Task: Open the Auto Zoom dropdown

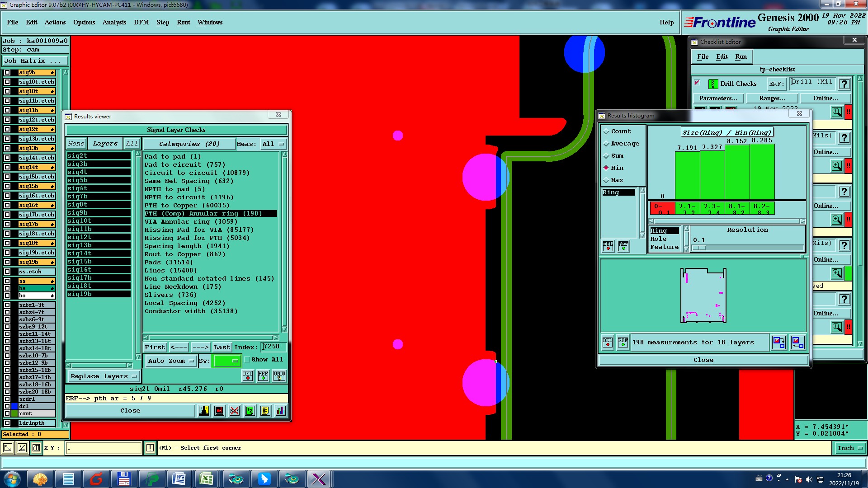Action: click(171, 361)
